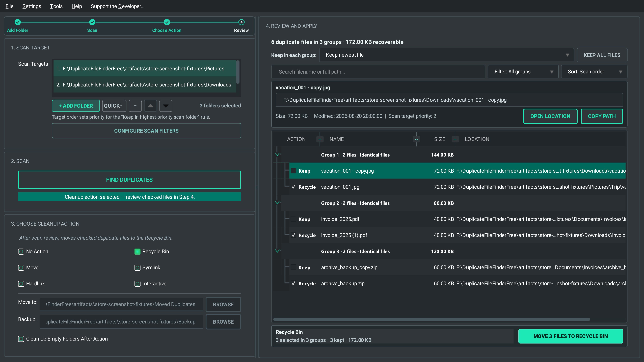Click the Choose Action step checkmark icon

pyautogui.click(x=167, y=22)
